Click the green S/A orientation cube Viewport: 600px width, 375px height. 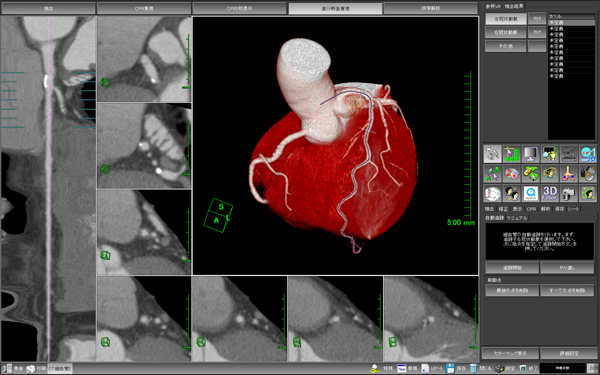[x=218, y=215]
